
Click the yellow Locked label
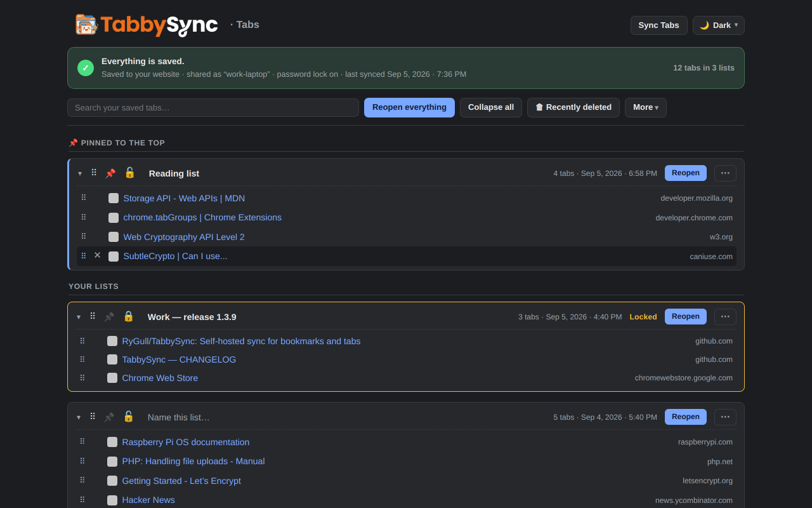643,317
